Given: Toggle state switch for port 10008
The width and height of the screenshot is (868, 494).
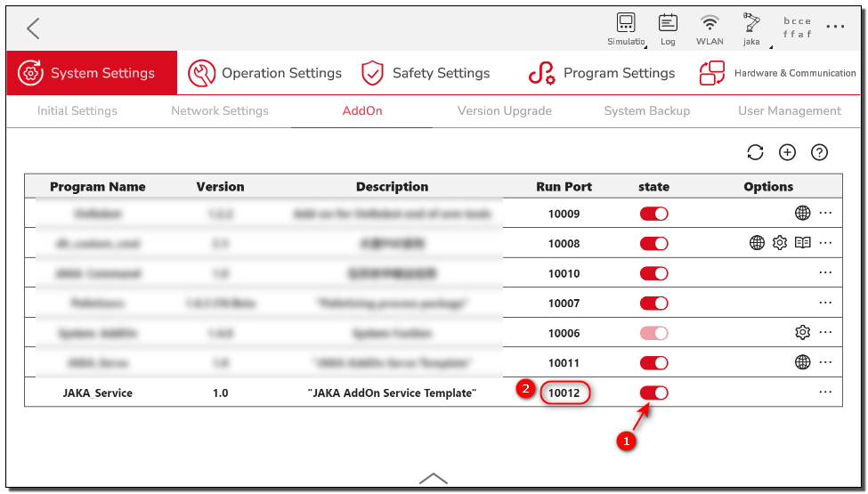Looking at the screenshot, I should pyautogui.click(x=653, y=244).
